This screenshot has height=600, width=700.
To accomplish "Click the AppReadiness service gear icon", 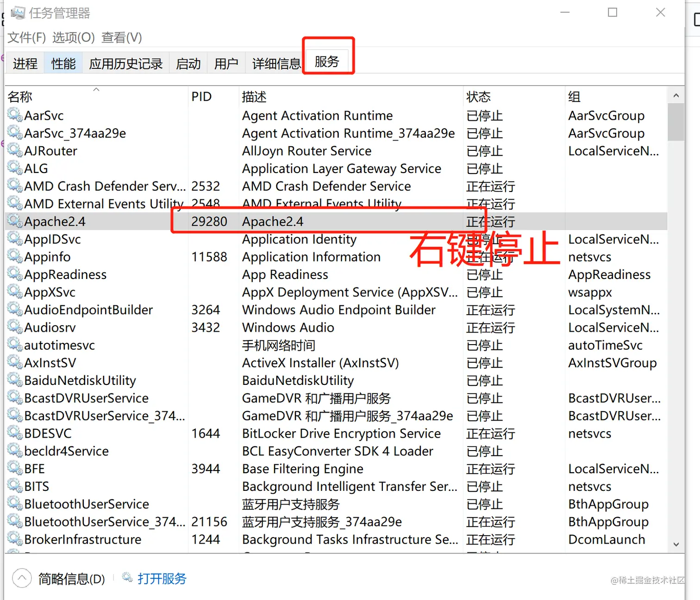I will [x=15, y=274].
